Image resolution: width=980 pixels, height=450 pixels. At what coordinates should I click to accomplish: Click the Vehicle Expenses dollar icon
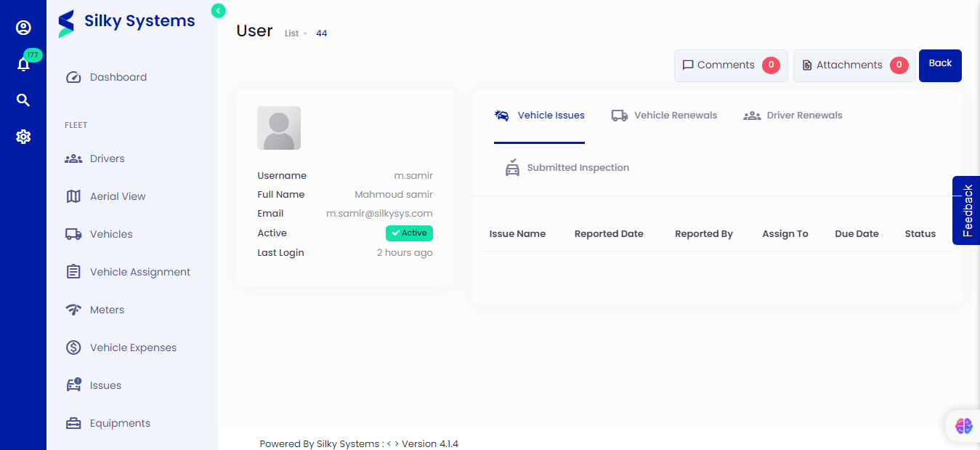click(73, 347)
